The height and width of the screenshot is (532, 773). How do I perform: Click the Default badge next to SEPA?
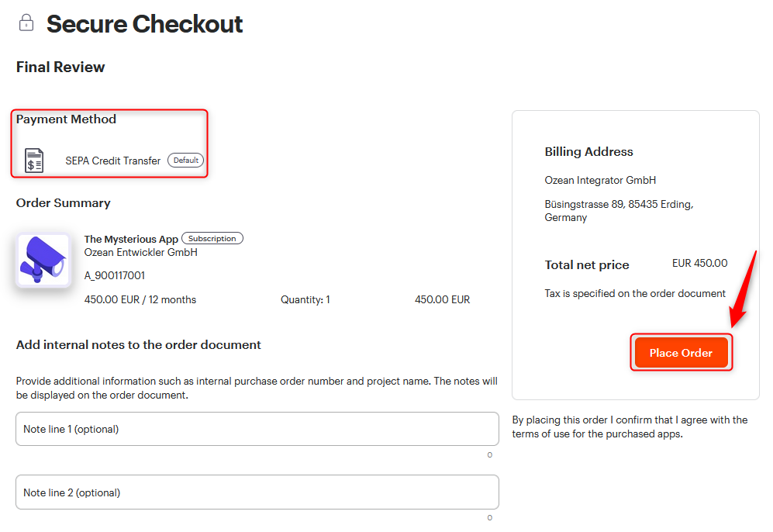(x=186, y=161)
